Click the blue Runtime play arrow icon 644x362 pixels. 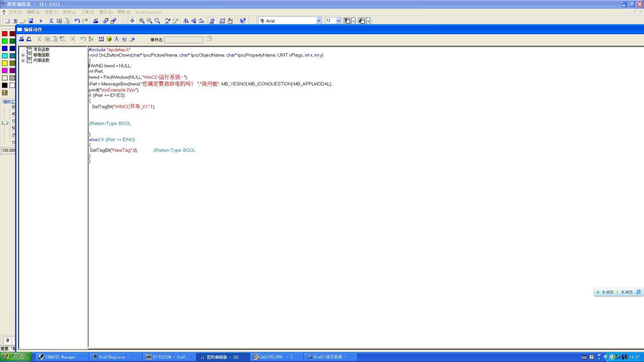41,21
